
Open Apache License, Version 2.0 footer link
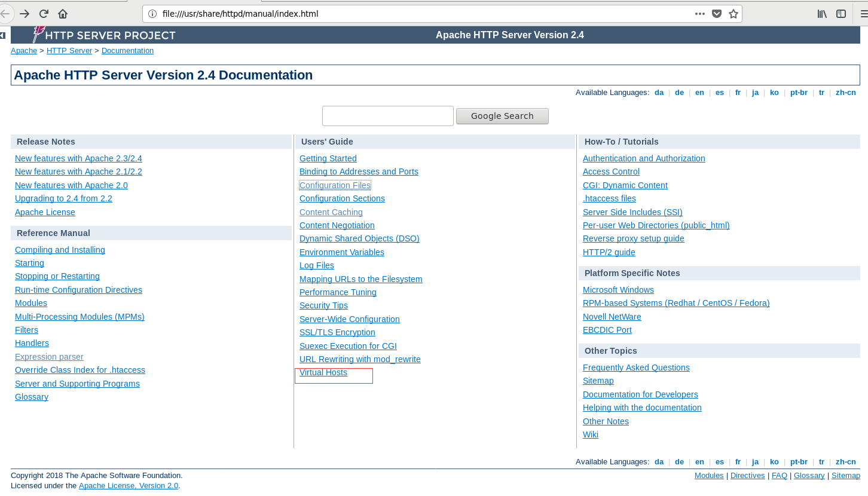129,486
